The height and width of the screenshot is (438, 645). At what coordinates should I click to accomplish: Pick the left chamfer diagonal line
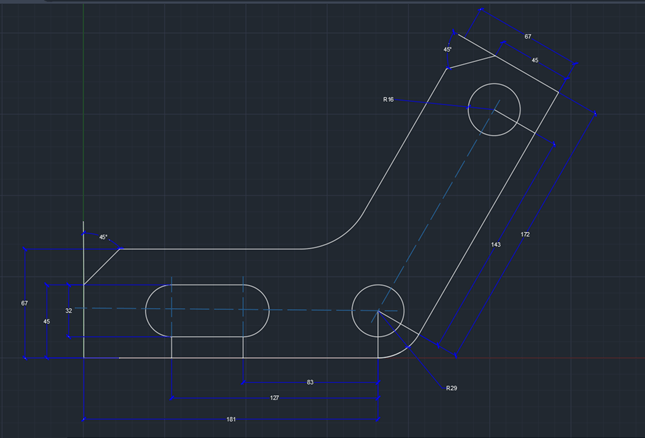click(101, 266)
